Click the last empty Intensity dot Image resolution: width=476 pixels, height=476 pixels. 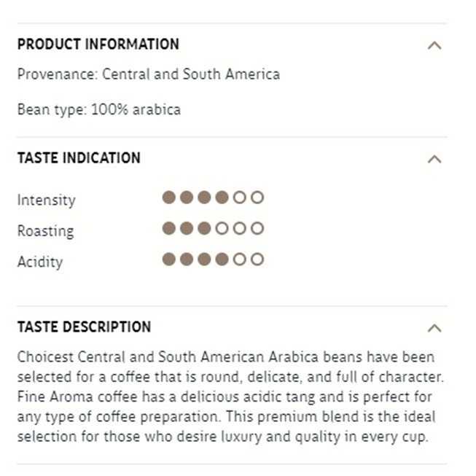(x=257, y=198)
